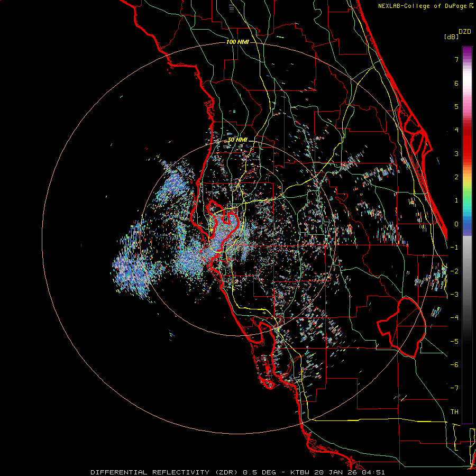Select the 5 dB scale tick label
The width and height of the screenshot is (476, 476).
click(456, 106)
